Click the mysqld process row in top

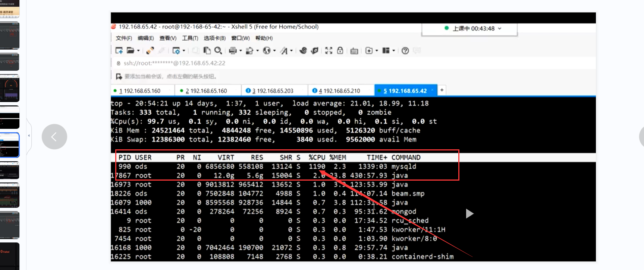(285, 166)
